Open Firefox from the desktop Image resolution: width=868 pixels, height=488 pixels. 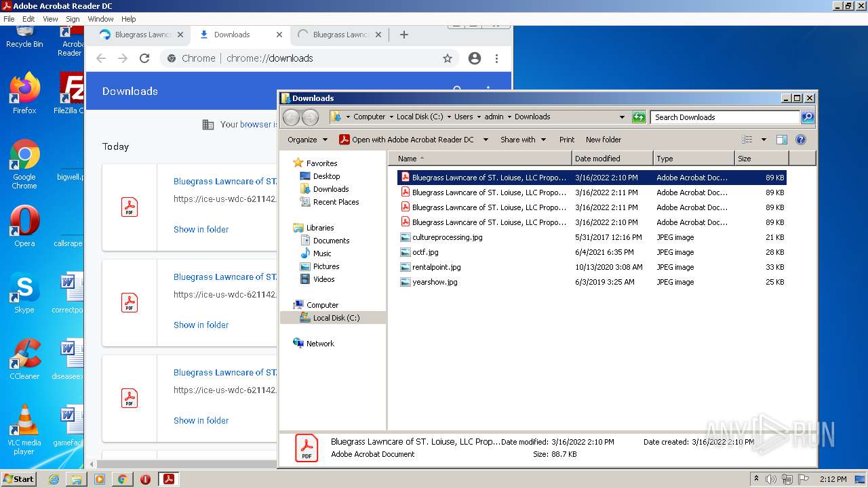[x=24, y=94]
